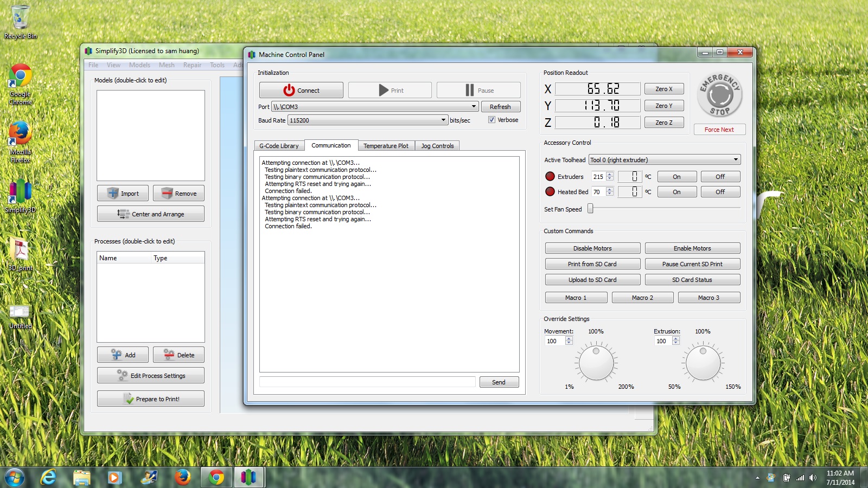The width and height of the screenshot is (868, 488).
Task: Click Center and Arrange button
Action: (151, 214)
